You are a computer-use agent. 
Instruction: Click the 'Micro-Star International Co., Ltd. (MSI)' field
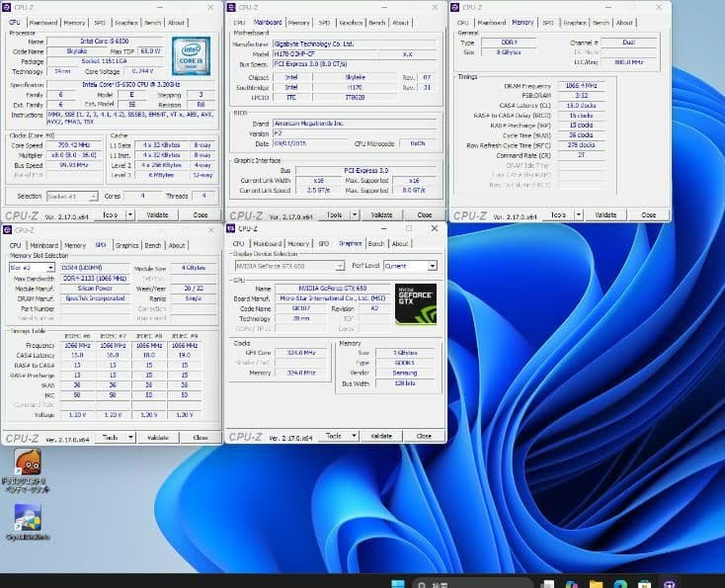click(333, 298)
